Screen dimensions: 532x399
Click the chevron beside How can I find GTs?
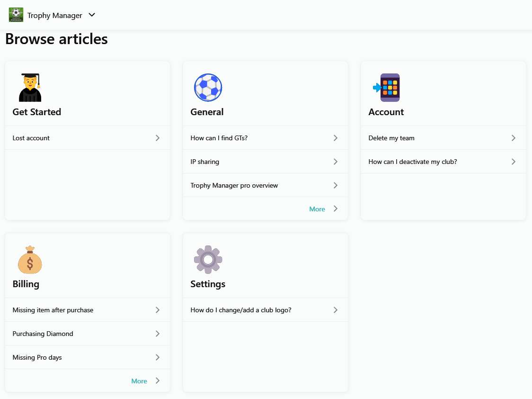(335, 138)
